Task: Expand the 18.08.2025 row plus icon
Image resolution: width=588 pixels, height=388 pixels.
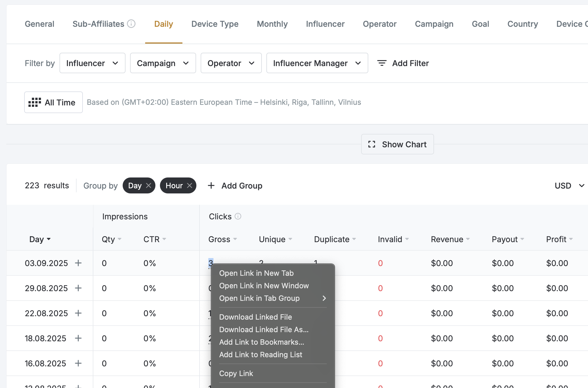Action: click(78, 338)
